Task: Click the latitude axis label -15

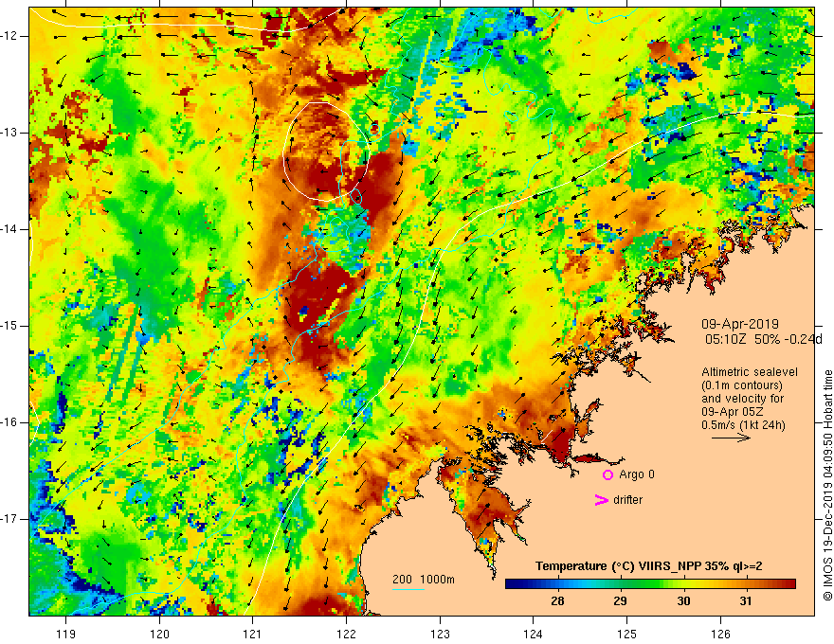Action: coord(9,326)
